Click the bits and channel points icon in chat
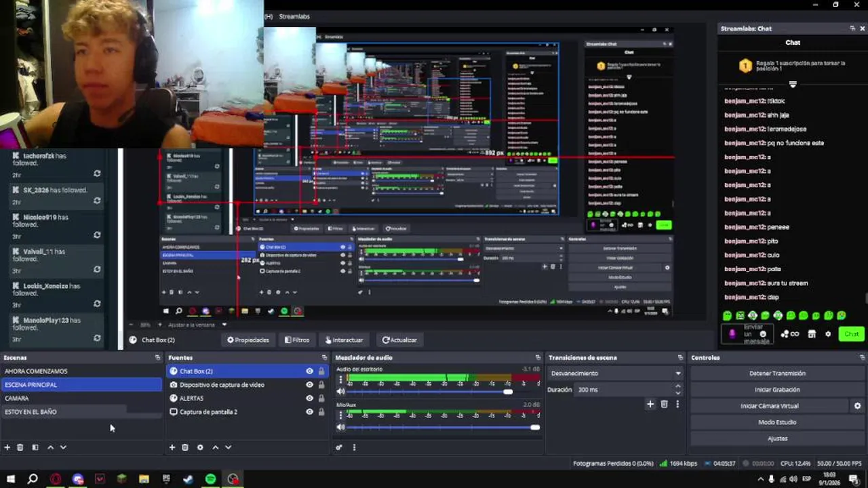The width and height of the screenshot is (868, 488). coord(789,334)
